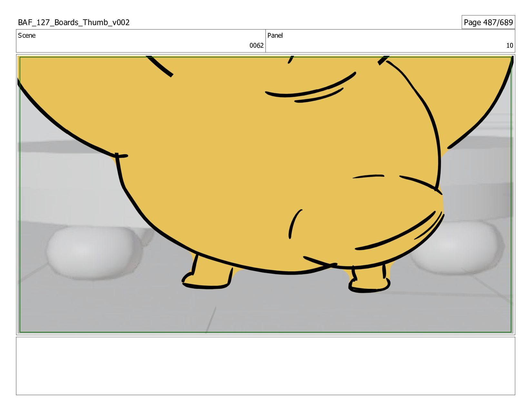
Task: Click the Scene label
Action: (27, 35)
